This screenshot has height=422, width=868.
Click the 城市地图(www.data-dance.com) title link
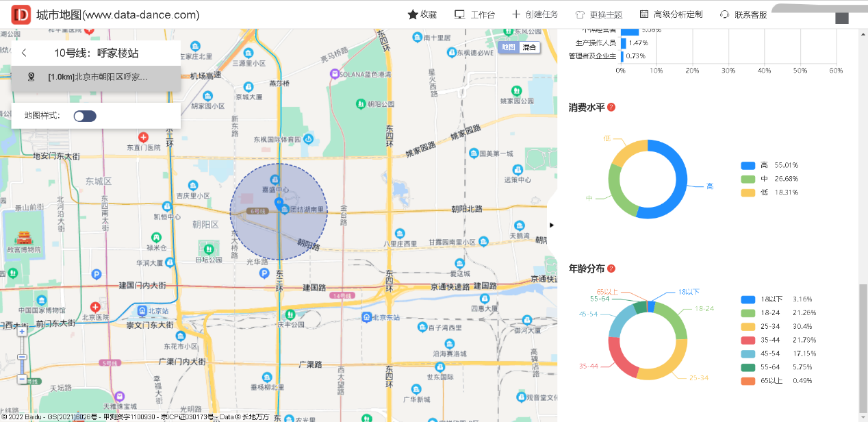pyautogui.click(x=118, y=14)
